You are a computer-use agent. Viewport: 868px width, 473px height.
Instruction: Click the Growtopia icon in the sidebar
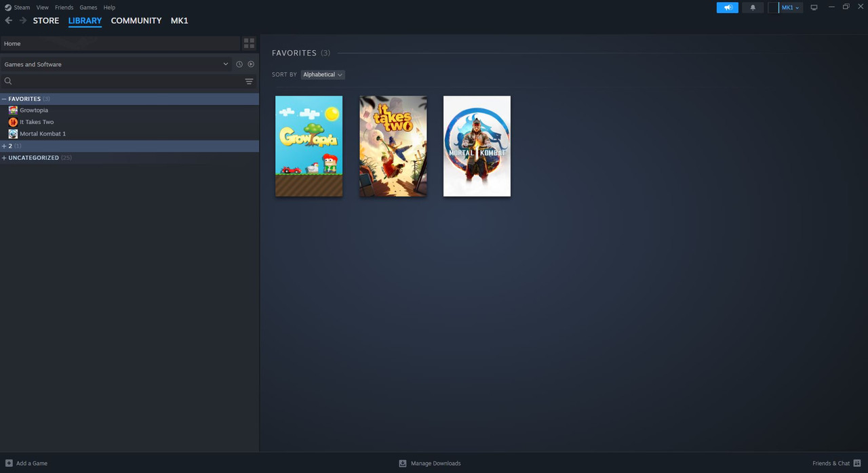click(13, 110)
